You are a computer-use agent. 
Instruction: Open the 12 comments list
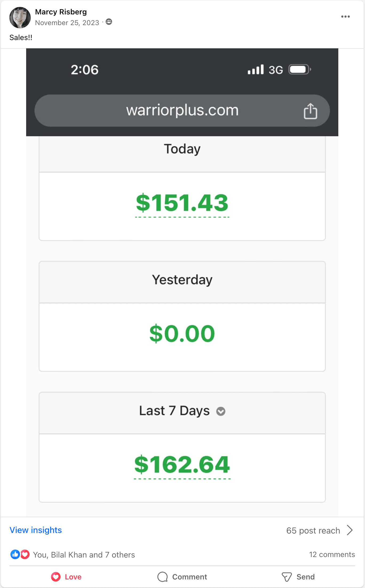click(x=332, y=554)
